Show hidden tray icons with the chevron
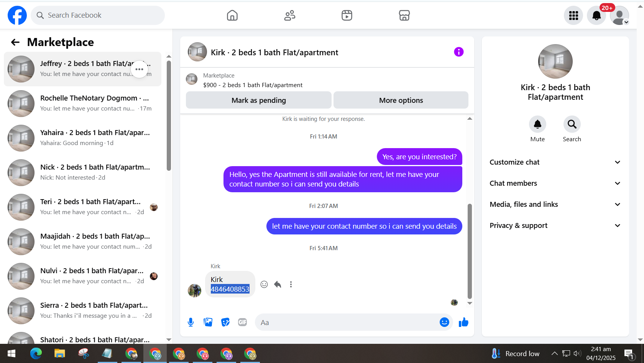 tap(554, 353)
